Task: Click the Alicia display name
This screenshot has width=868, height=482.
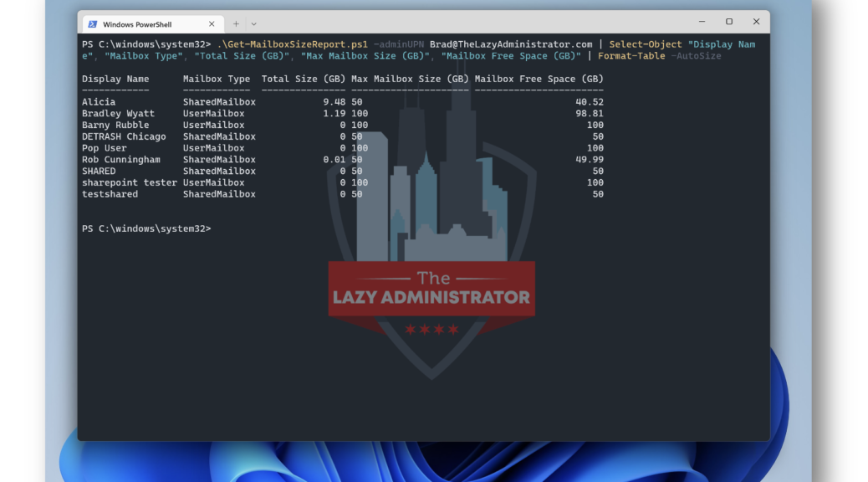Action: (x=99, y=102)
